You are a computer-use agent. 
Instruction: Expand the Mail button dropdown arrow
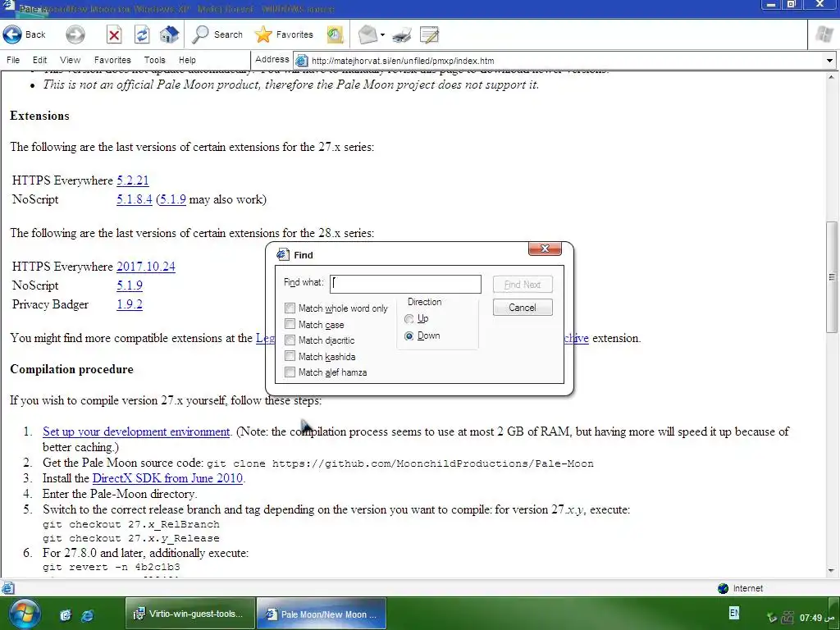tap(382, 35)
